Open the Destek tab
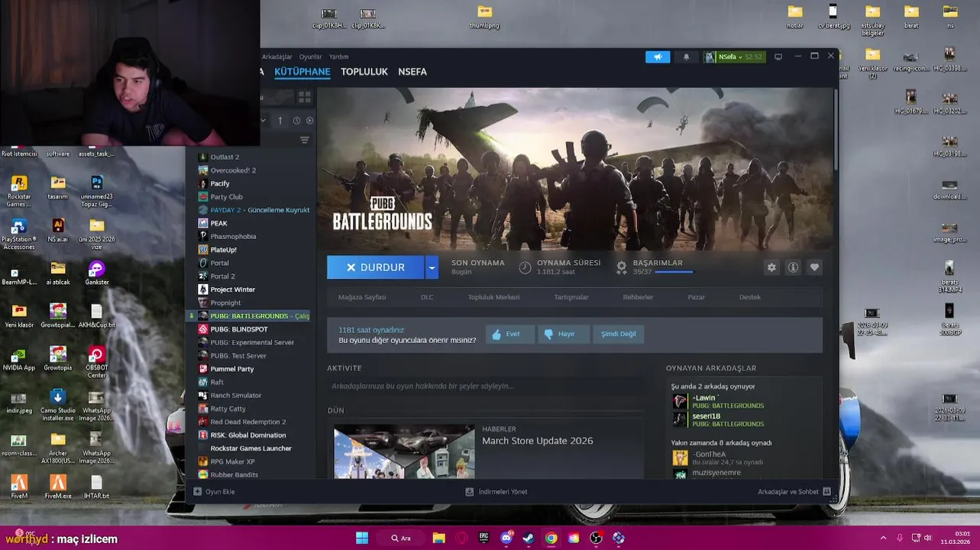 click(x=749, y=297)
